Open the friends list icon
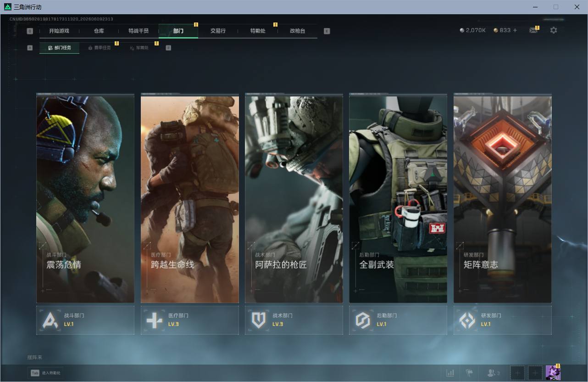 (x=493, y=373)
